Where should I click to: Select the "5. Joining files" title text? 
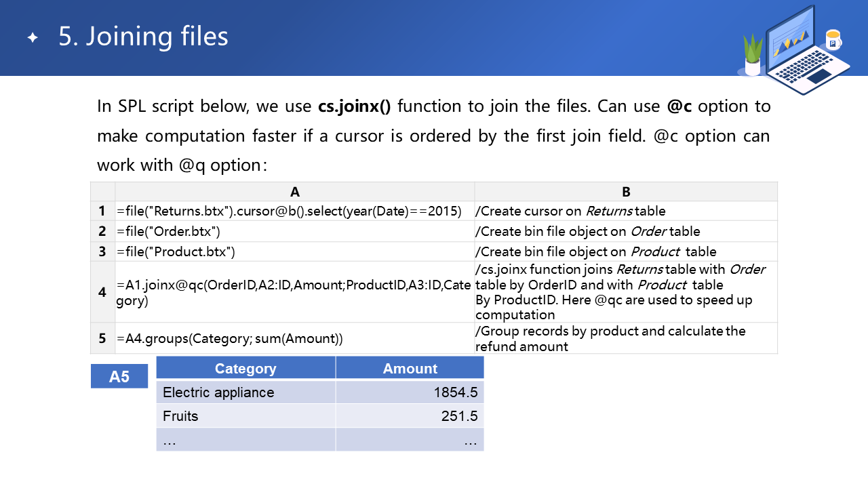143,37
